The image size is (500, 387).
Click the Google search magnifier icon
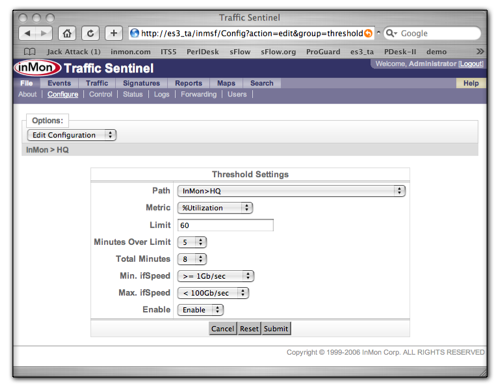(x=391, y=33)
